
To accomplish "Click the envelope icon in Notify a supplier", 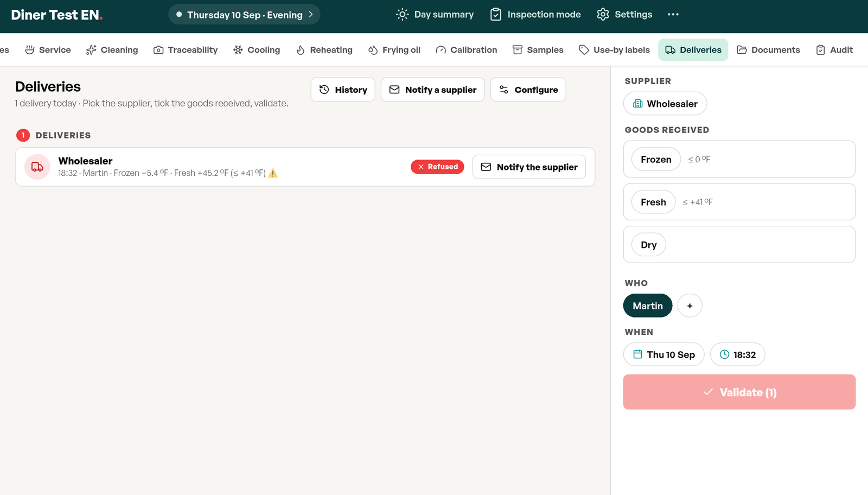I will (394, 90).
